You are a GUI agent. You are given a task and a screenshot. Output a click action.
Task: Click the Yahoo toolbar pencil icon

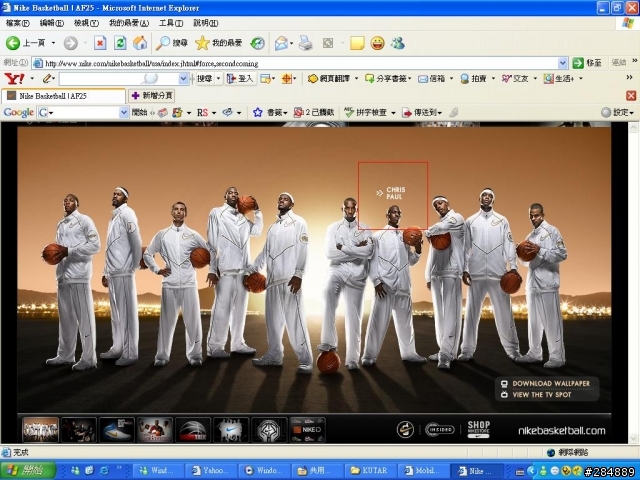47,78
